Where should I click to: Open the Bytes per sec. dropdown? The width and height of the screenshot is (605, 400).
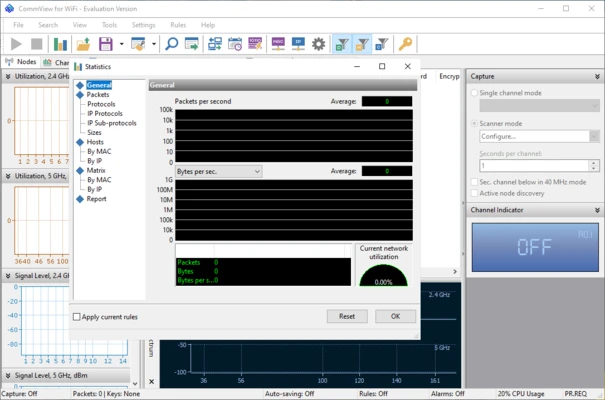(218, 171)
